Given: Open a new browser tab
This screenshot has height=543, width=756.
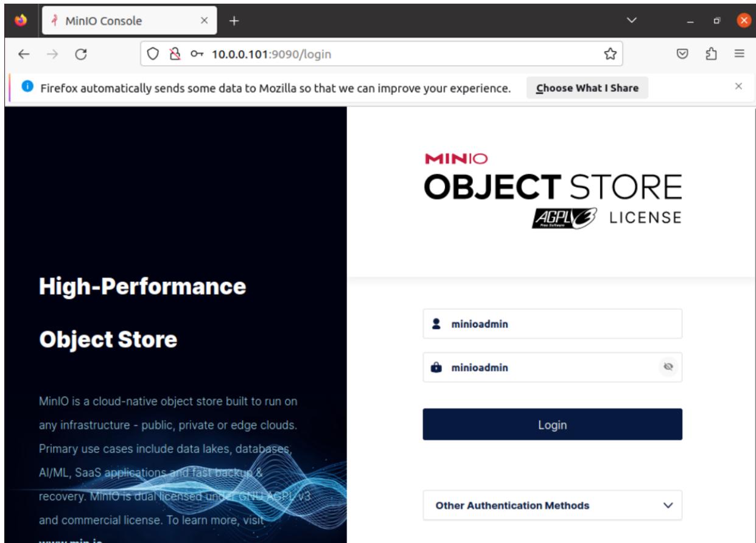Looking at the screenshot, I should [234, 21].
